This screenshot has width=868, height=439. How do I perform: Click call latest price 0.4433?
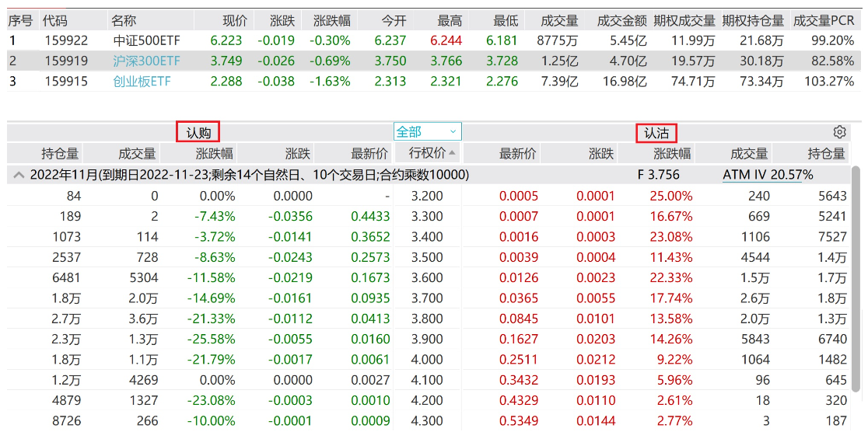pyautogui.click(x=370, y=216)
